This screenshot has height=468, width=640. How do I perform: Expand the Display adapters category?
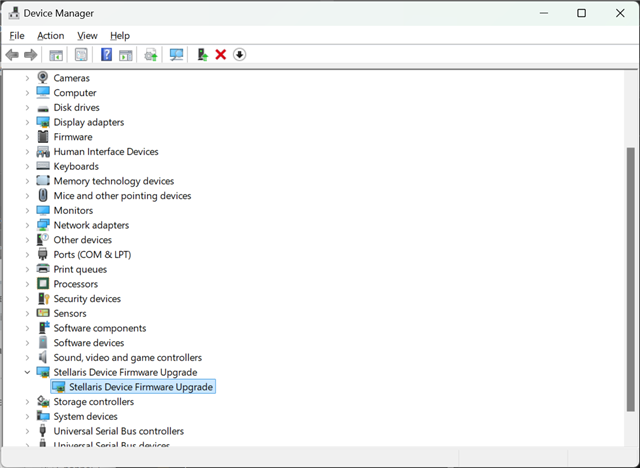(x=27, y=122)
